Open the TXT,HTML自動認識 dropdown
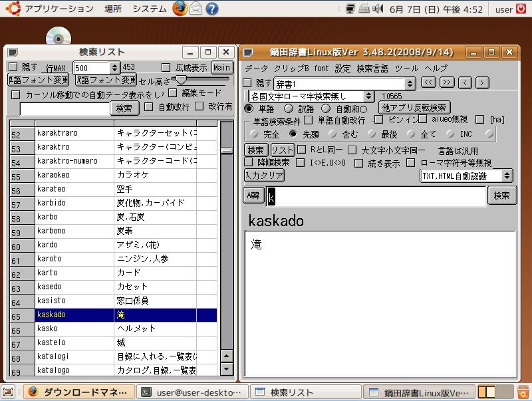Screen dimensions: 532x401 click(x=466, y=176)
